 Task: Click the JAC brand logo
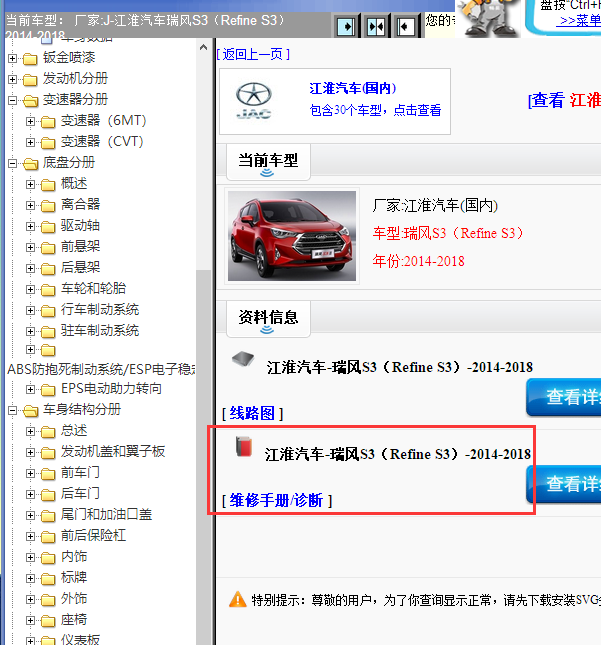tap(254, 101)
